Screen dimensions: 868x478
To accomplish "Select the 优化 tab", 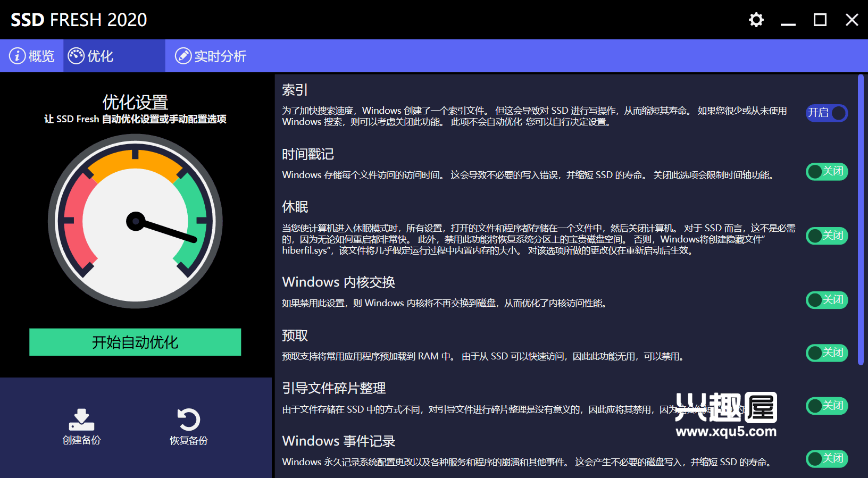I will [114, 56].
